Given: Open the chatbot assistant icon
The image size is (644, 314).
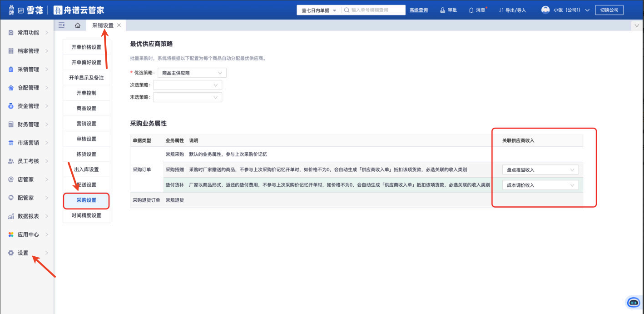Looking at the screenshot, I should point(633,302).
